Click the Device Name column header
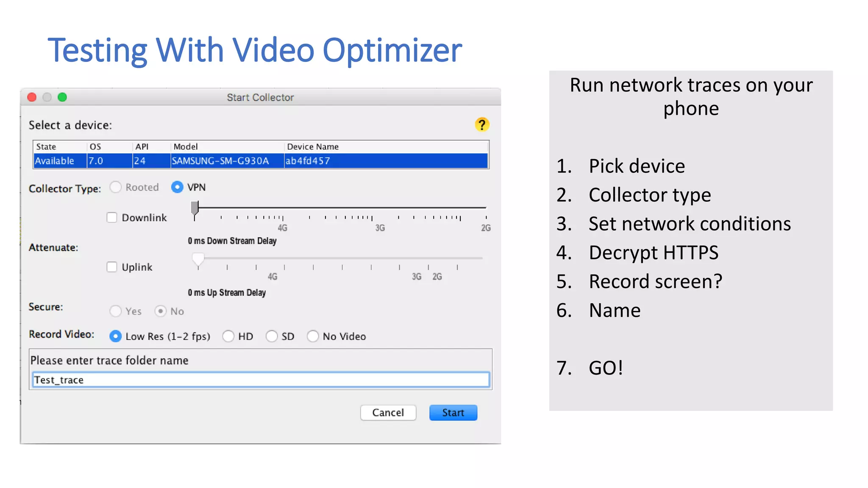The image size is (868, 488). click(386, 147)
